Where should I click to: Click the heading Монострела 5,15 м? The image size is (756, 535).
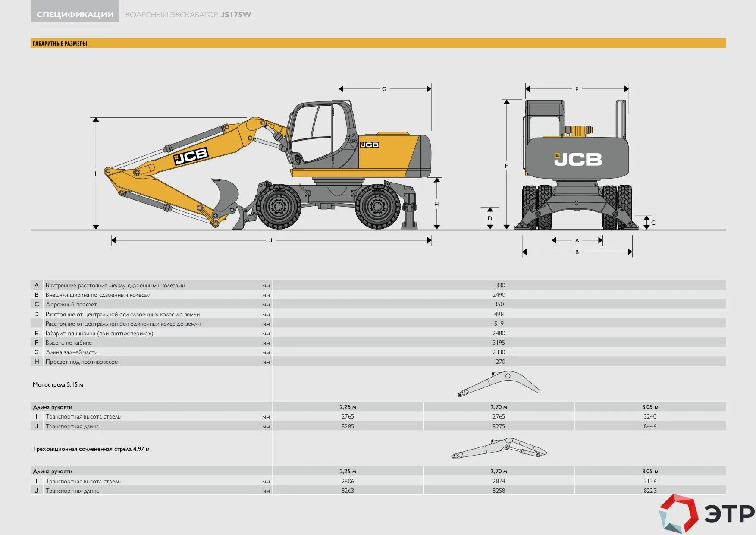click(x=58, y=384)
